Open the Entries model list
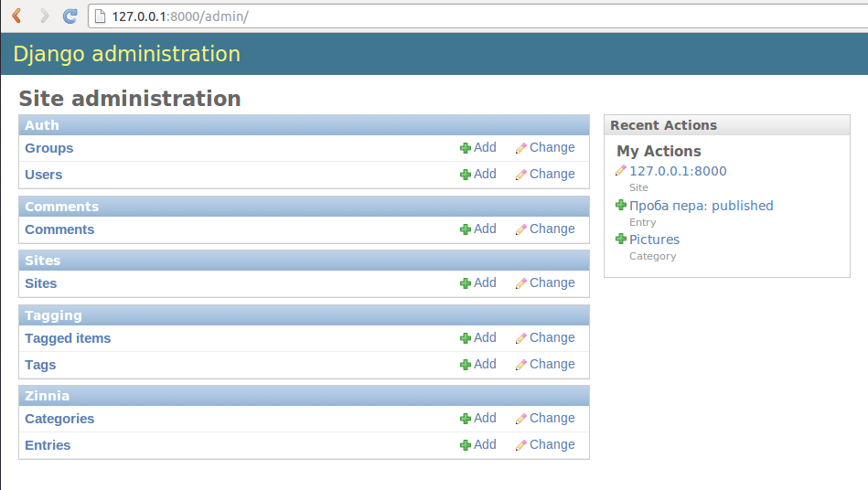 [x=48, y=446]
